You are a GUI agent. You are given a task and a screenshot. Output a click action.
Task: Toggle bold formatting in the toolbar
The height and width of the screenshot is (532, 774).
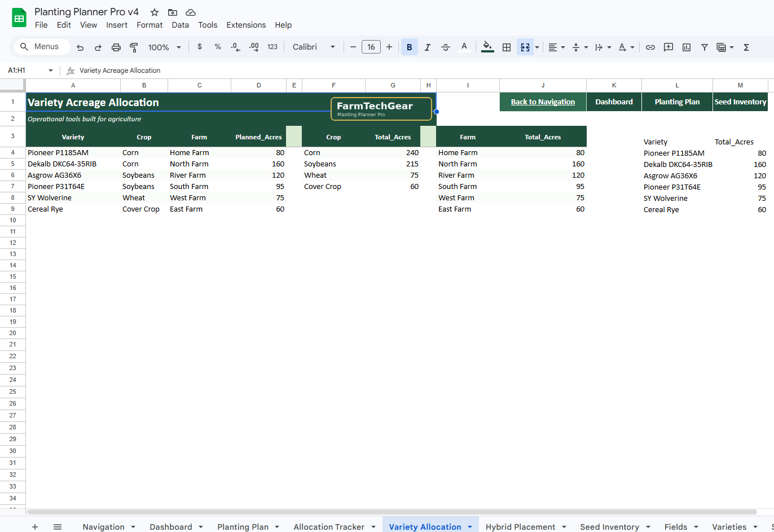click(410, 47)
